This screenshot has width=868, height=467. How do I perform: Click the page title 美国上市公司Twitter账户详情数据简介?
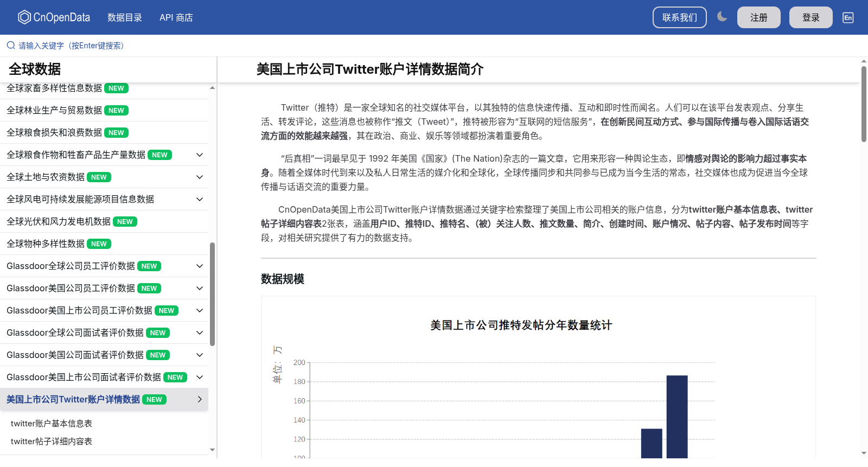coord(370,69)
